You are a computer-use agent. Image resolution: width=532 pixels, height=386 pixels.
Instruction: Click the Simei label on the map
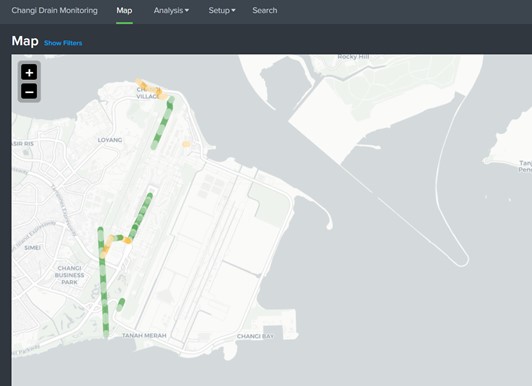point(33,248)
